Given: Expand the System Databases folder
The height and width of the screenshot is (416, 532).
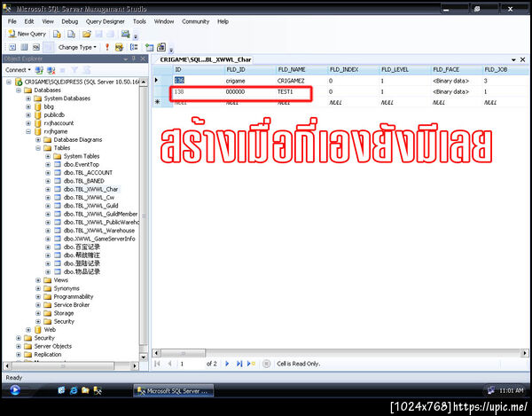Looking at the screenshot, I should coord(28,98).
